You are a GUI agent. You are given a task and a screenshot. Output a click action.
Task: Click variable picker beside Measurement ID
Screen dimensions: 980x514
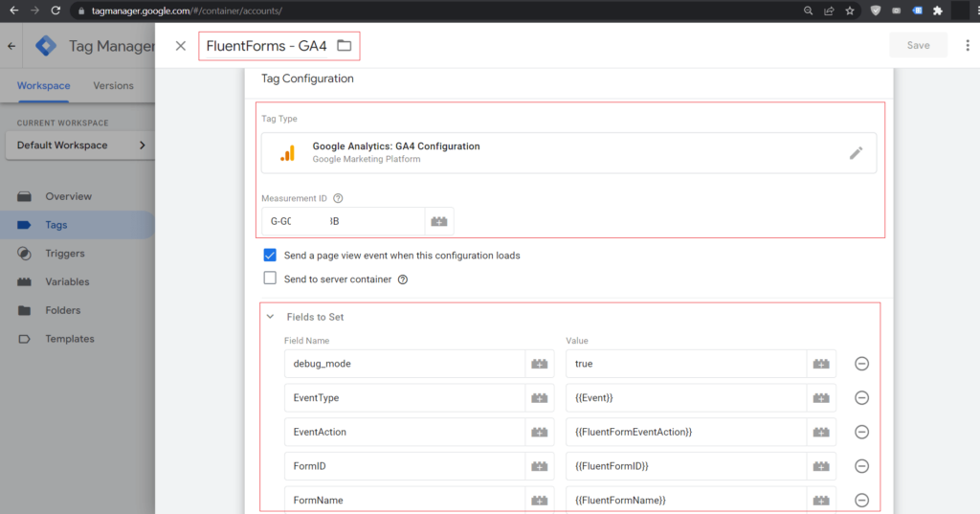[439, 221]
